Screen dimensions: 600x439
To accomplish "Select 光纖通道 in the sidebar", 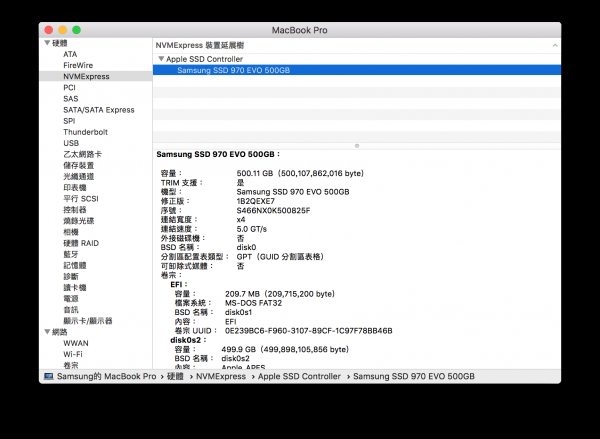I will pyautogui.click(x=78, y=176).
